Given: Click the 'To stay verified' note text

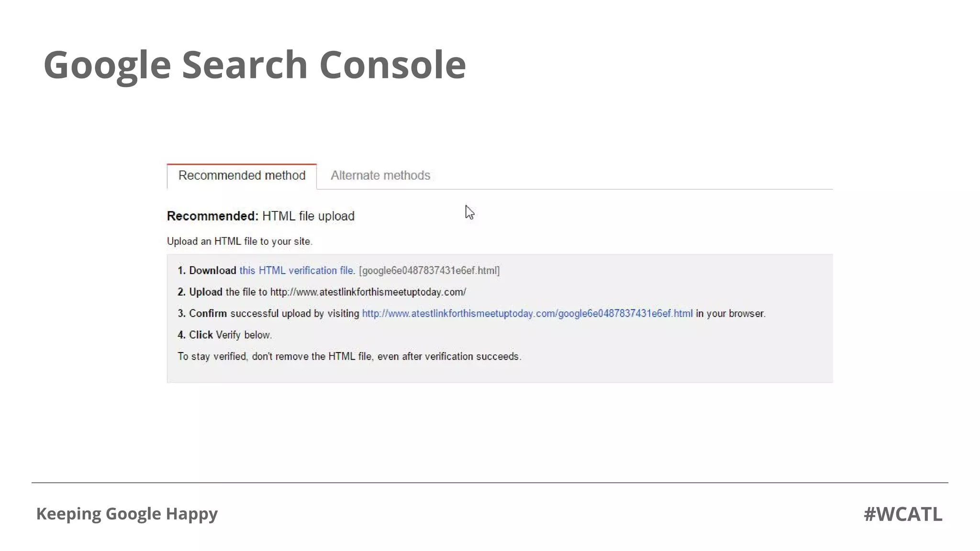Looking at the screenshot, I should coord(349,356).
